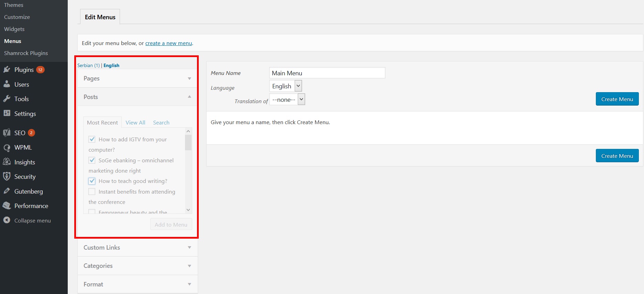The image size is (644, 294).
Task: Collapse the Posts panel arrow
Action: (x=189, y=97)
